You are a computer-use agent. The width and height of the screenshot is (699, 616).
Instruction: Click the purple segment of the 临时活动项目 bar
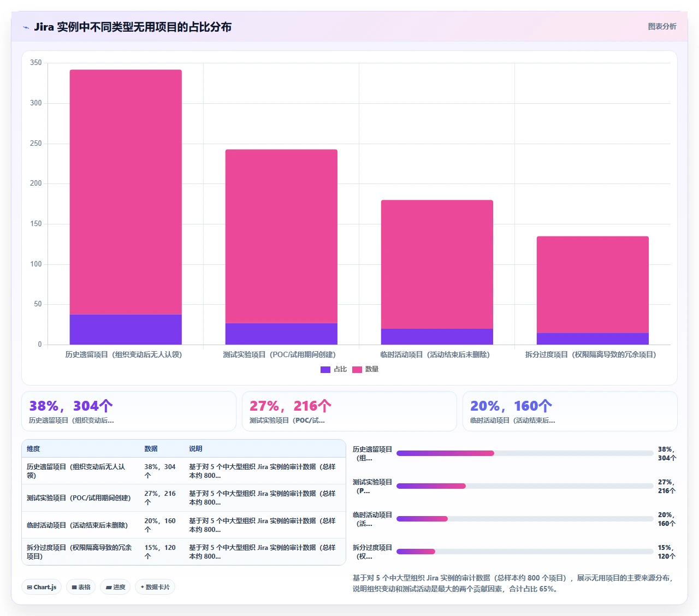pyautogui.click(x=437, y=336)
